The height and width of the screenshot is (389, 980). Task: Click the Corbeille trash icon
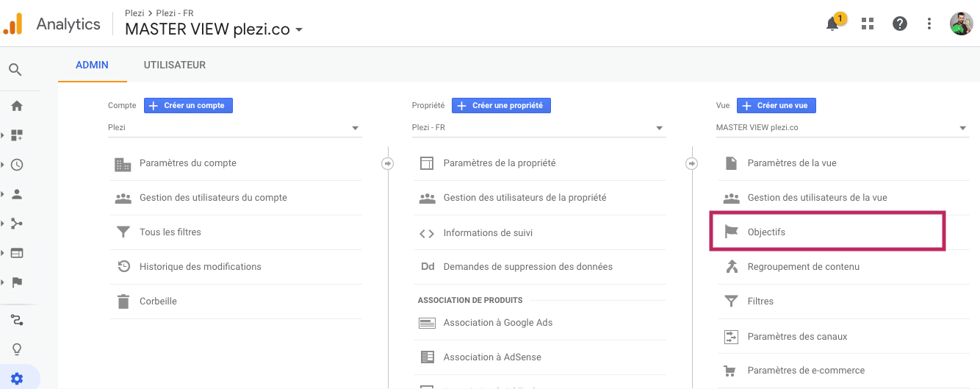[x=123, y=301]
